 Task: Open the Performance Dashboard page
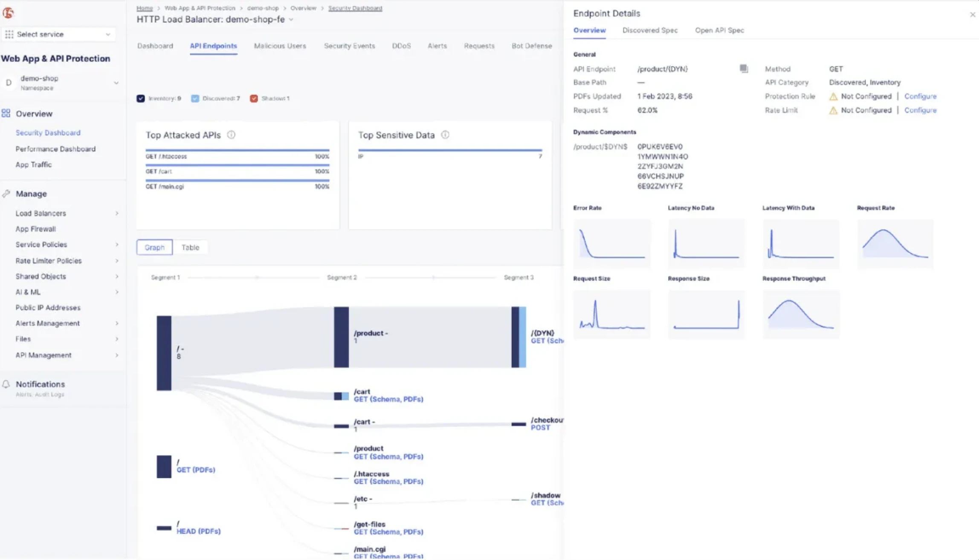55,149
